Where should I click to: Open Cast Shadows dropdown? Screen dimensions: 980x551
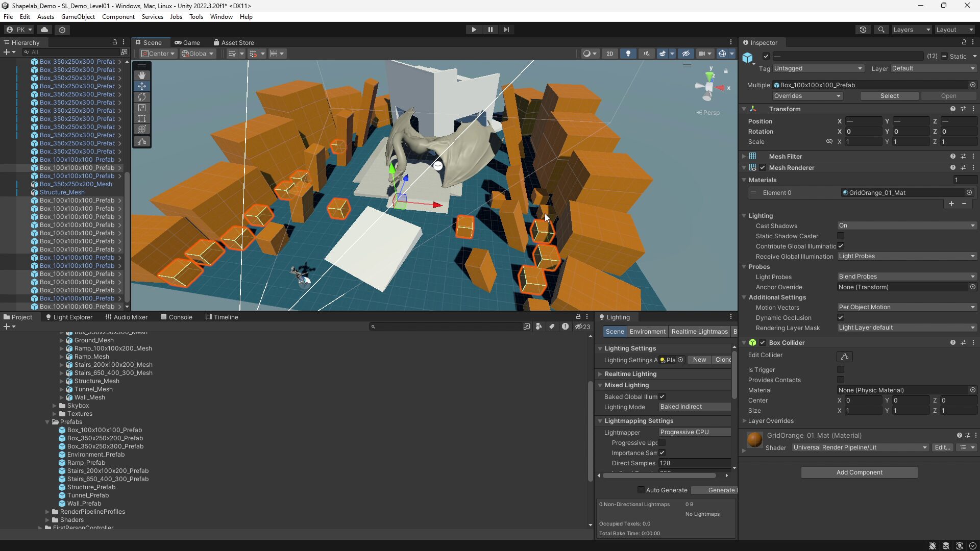coord(906,226)
